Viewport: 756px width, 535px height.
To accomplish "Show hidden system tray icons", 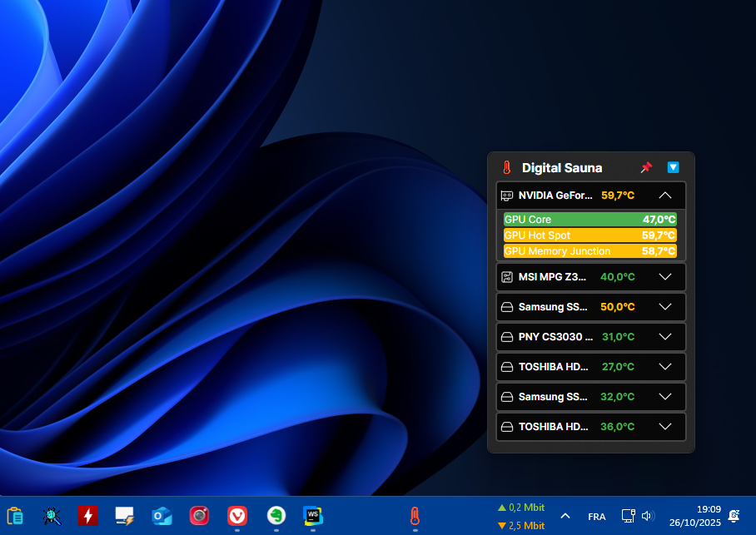I will click(565, 516).
